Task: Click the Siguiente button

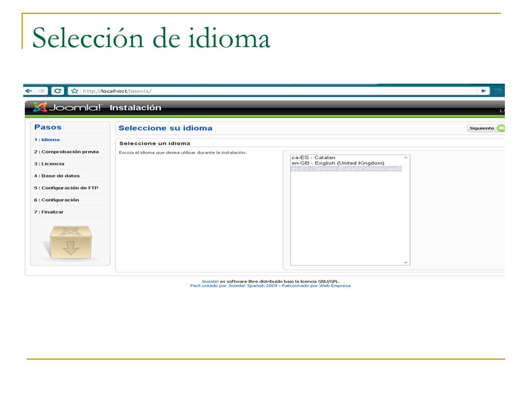Action: point(486,128)
